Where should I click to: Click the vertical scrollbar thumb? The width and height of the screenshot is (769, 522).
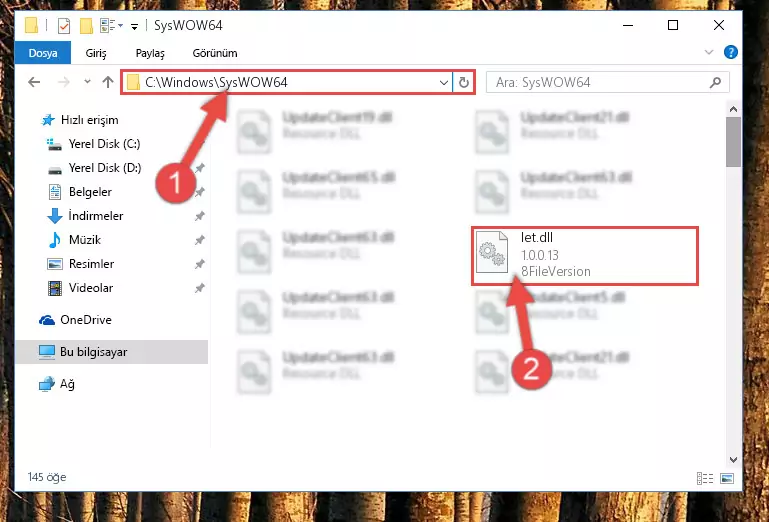click(x=733, y=142)
